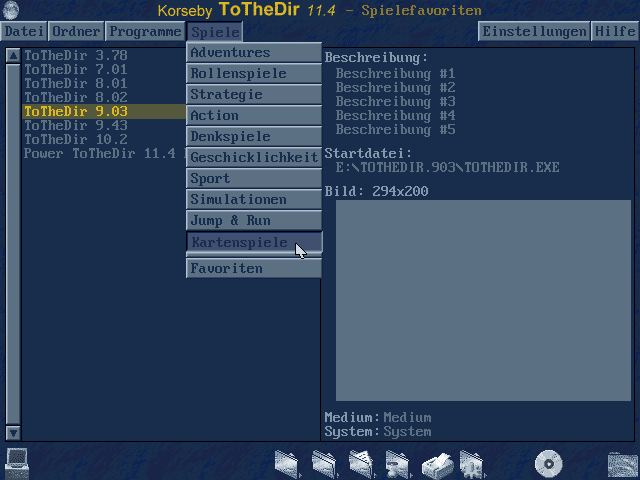
Task: Choose Simulationen from Spiele menu
Action: pyautogui.click(x=254, y=200)
